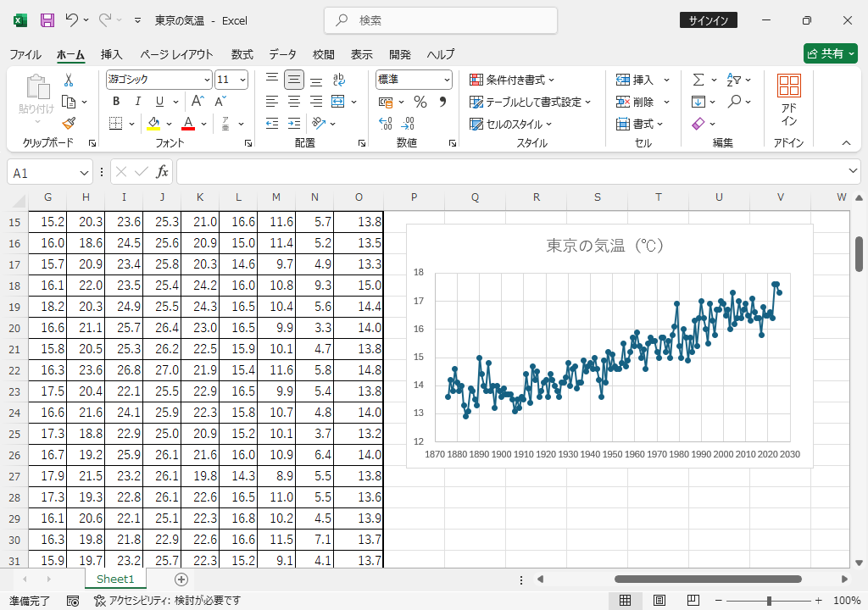The image size is (868, 610).
Task: Apply comma style
Action: (x=442, y=102)
